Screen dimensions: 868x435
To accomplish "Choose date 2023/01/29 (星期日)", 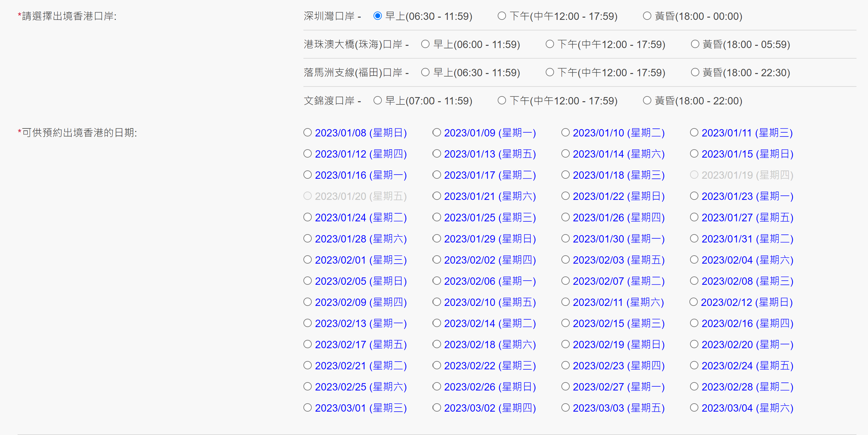I will tap(436, 238).
